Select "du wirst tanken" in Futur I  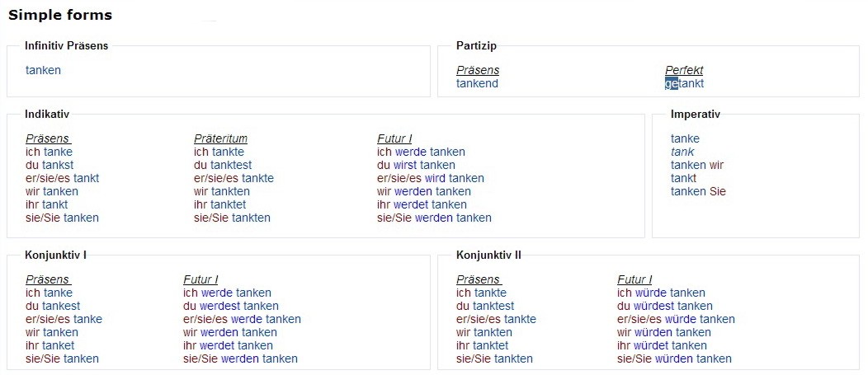pos(417,165)
